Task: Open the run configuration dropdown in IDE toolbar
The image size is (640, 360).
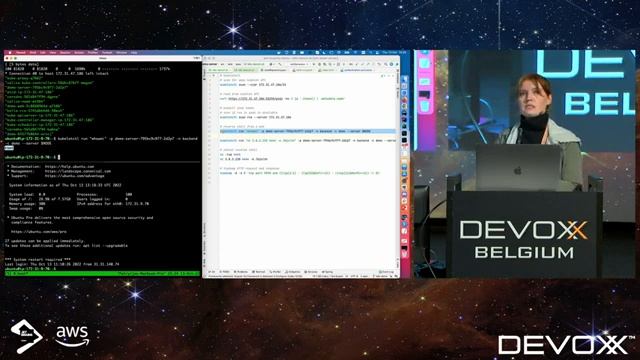Action: click(299, 64)
